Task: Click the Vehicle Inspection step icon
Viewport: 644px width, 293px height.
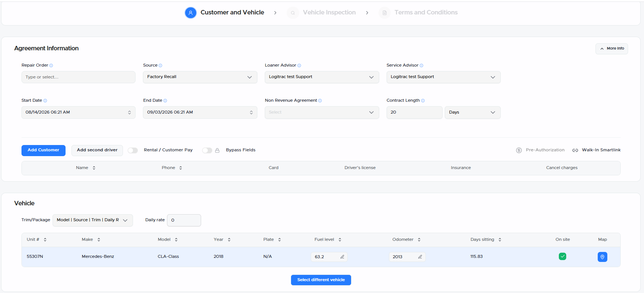Action: tap(293, 13)
